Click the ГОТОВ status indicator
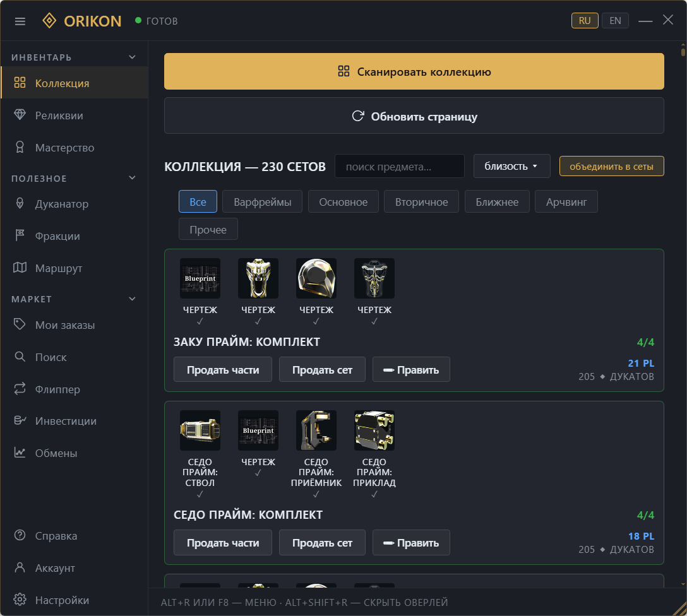Screen dimensions: 687x616 157,21
